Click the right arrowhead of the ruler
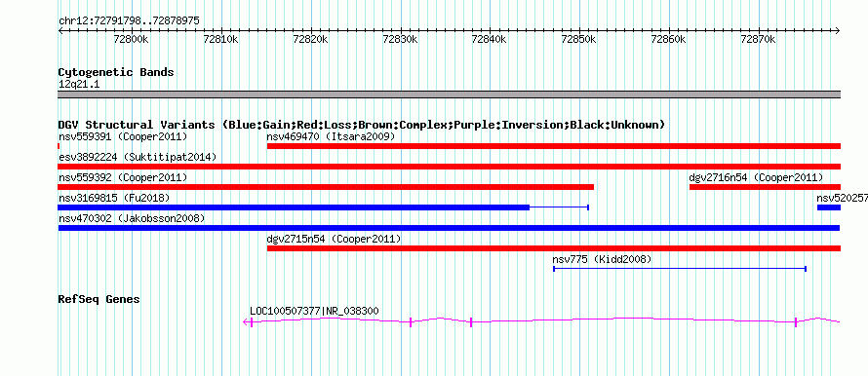Image resolution: width=868 pixels, height=376 pixels. pyautogui.click(x=838, y=31)
